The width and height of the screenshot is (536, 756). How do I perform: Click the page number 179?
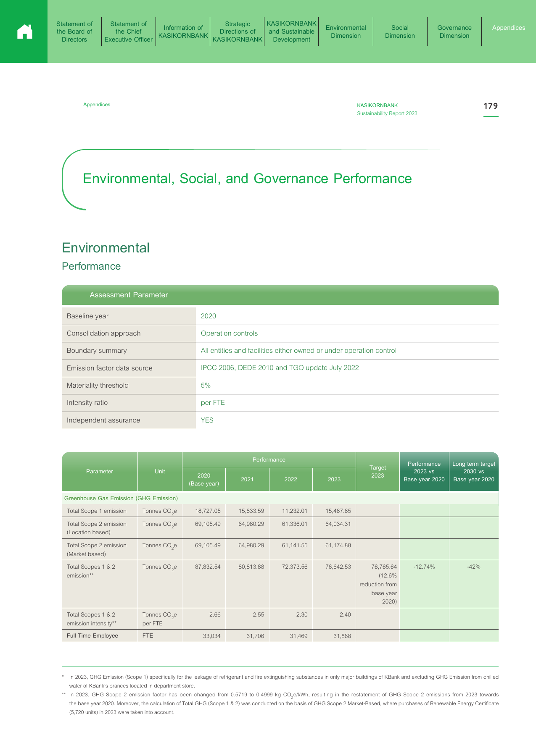click(491, 106)
